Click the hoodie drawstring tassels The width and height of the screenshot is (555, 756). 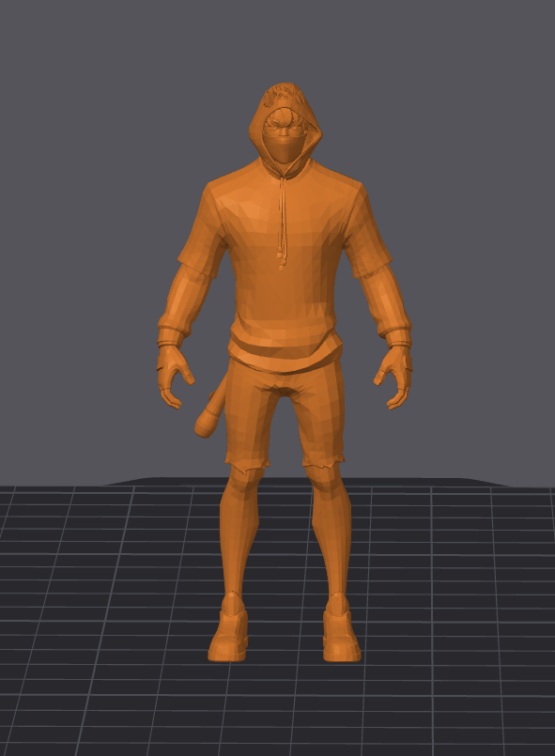pyautogui.click(x=282, y=258)
